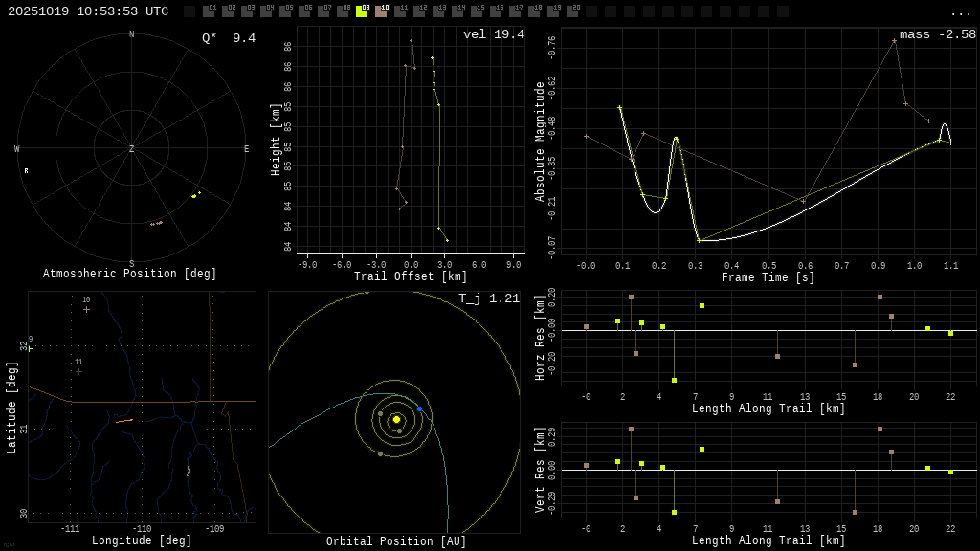Screen dimensions: 980x551
Task: Click the UTC timestamp in the header
Action: [88, 11]
